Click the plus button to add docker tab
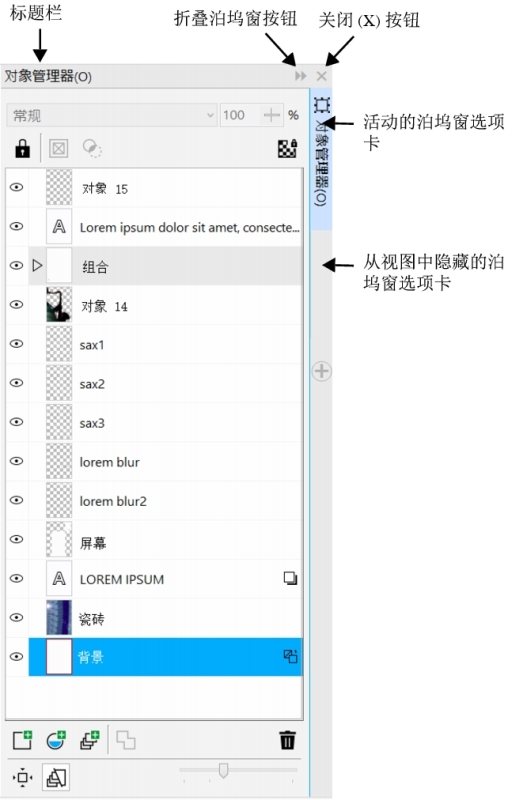 pos(322,371)
